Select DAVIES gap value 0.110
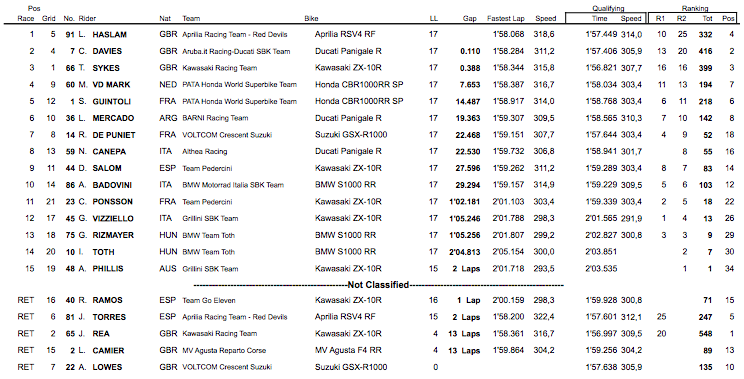Image resolution: width=744 pixels, height=379 pixels. pyautogui.click(x=470, y=51)
